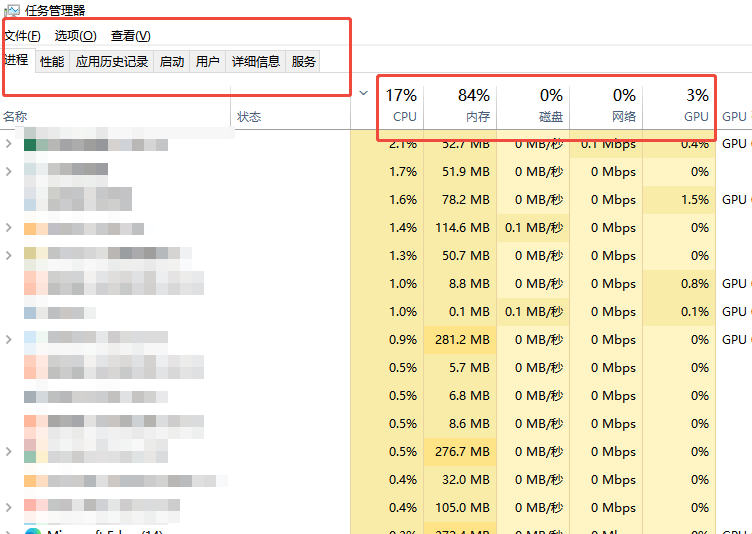Screen dimensions: 752x534
Task: Select the 服务 tab
Action: pyautogui.click(x=304, y=62)
